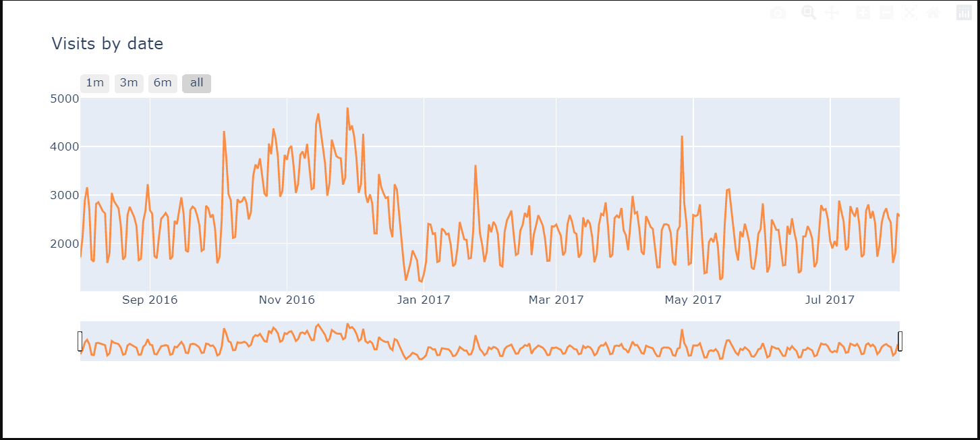Image resolution: width=980 pixels, height=440 pixels.
Task: Click the 'May 2017' x-axis label
Action: pos(693,300)
